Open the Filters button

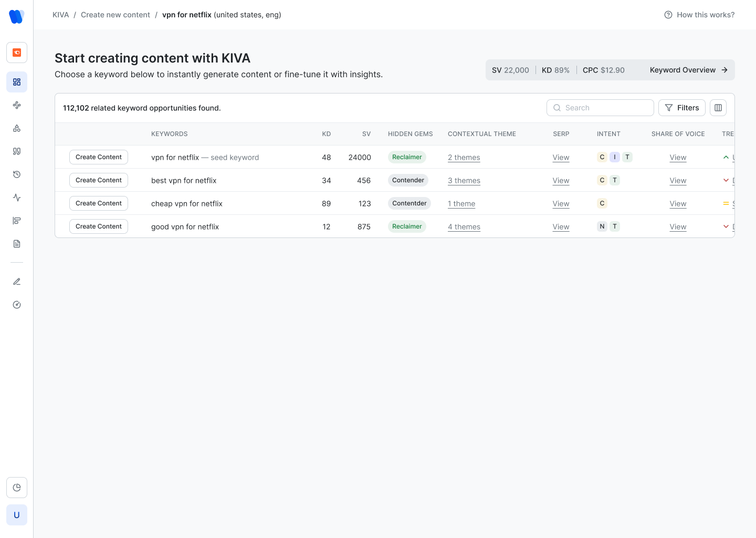[682, 108]
